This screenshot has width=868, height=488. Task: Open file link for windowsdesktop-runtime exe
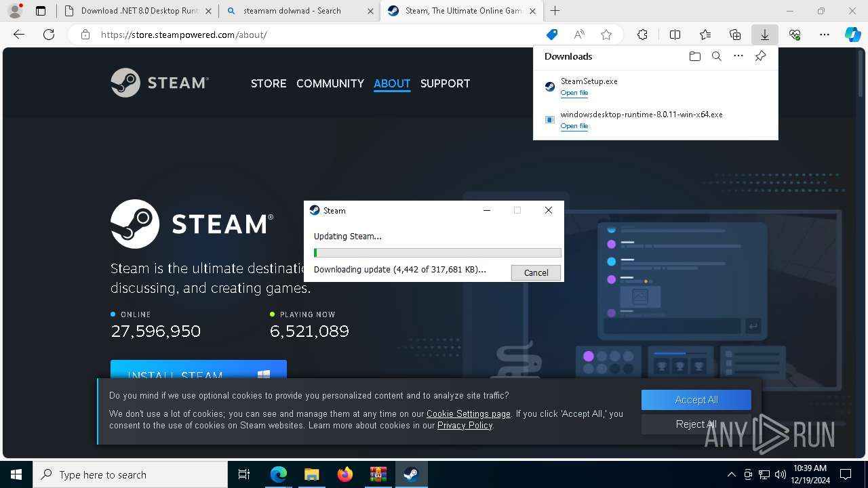574,126
